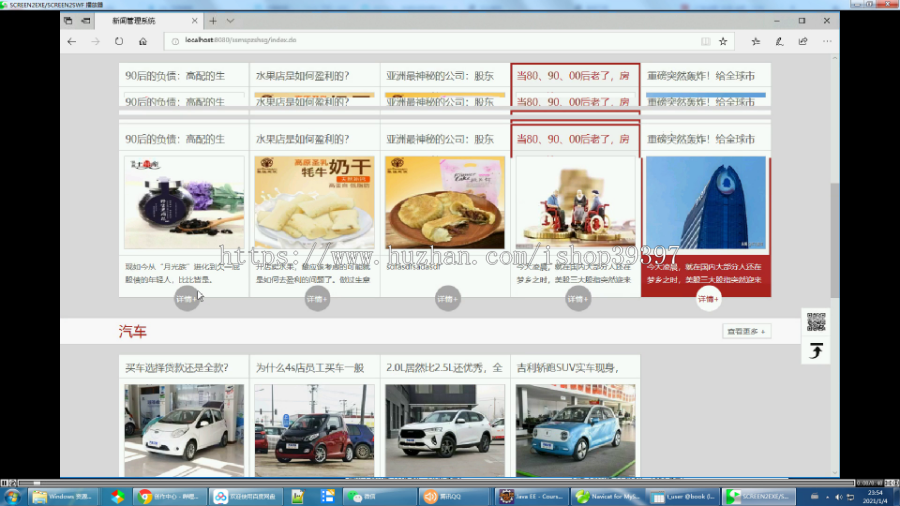Select the 新闻管理系统 browser tab
Viewport: 900px width, 506px height.
(x=148, y=21)
